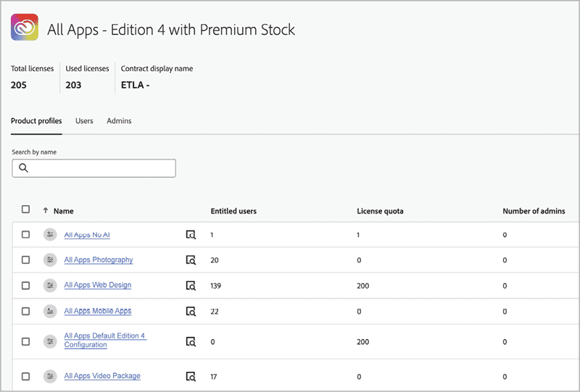
Task: Click entitled users value 17 for Video Package
Action: point(214,377)
